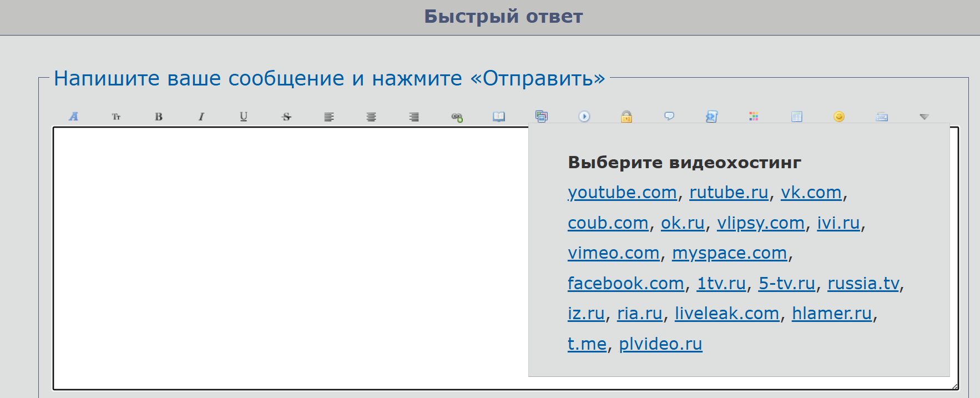Click the keyboard icon
This screenshot has width=980, height=398.
tap(882, 117)
